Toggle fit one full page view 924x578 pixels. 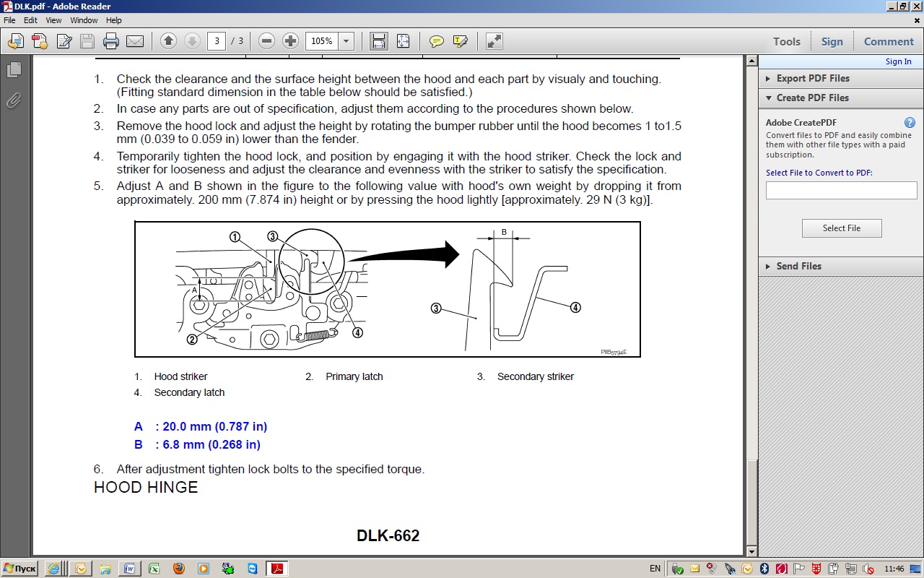pos(403,41)
